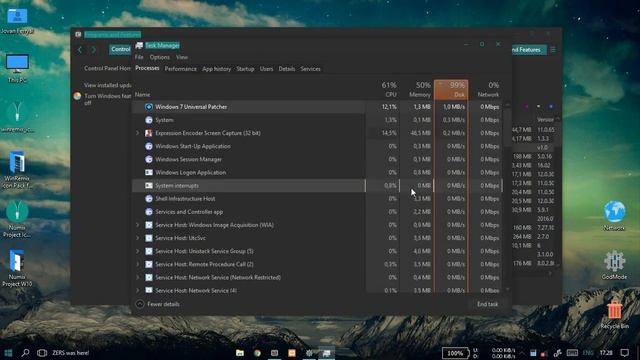Viewport: 640px width, 360px height.
Task: Sort processes by the Memory column header
Action: [x=417, y=89]
